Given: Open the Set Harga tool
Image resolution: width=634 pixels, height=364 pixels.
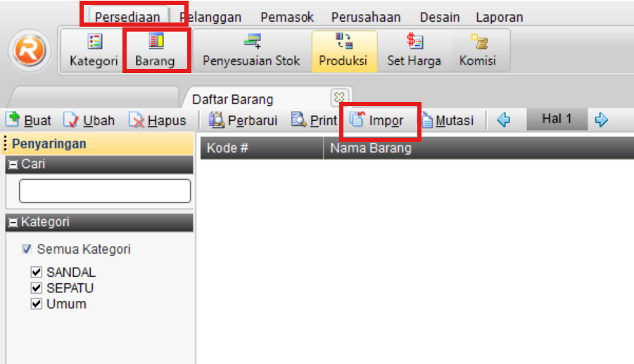Looking at the screenshot, I should (414, 51).
